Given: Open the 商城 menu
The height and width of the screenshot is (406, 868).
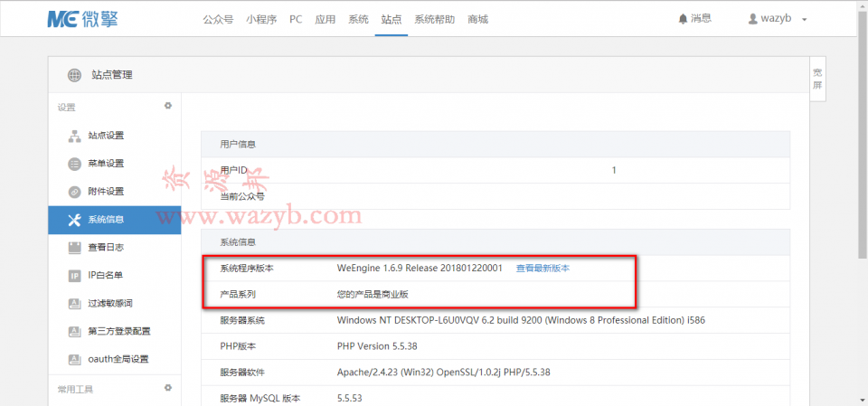Looking at the screenshot, I should pos(477,19).
